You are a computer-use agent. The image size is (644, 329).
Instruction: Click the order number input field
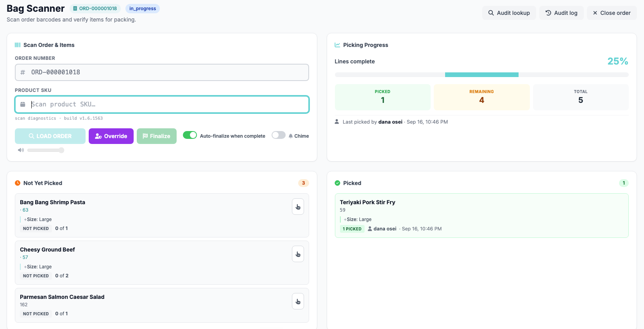tap(162, 72)
